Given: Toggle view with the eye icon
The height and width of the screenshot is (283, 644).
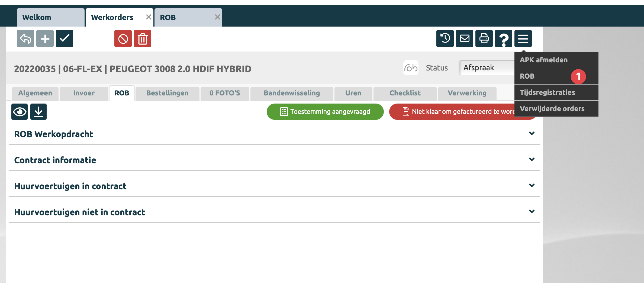Looking at the screenshot, I should 20,112.
